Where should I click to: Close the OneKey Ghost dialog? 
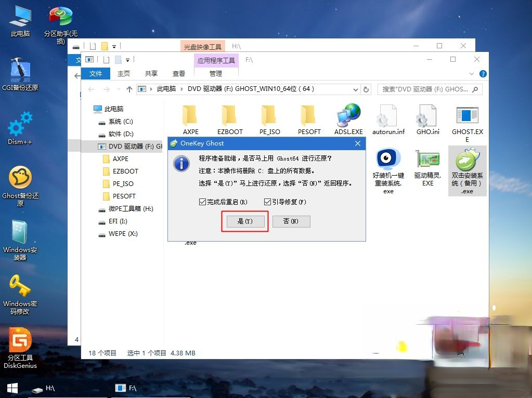[358, 143]
